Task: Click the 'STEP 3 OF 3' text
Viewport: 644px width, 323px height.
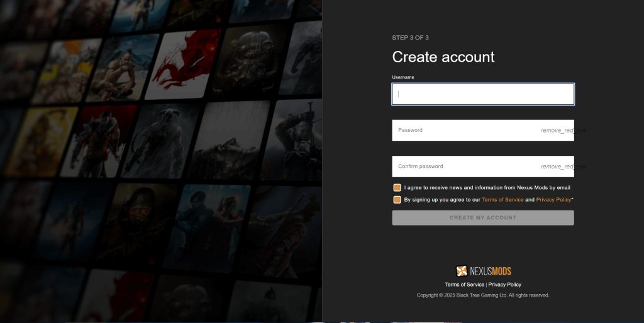Action: point(410,38)
